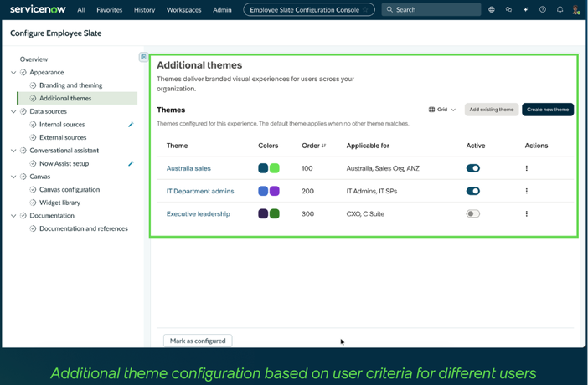The width and height of the screenshot is (588, 385).
Task: Click the globe icon in header
Action: (x=491, y=10)
